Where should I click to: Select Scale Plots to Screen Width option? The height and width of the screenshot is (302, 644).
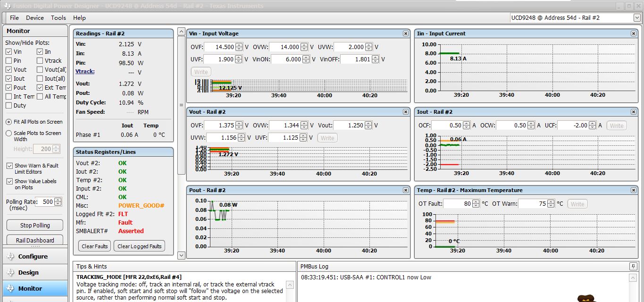(9, 134)
